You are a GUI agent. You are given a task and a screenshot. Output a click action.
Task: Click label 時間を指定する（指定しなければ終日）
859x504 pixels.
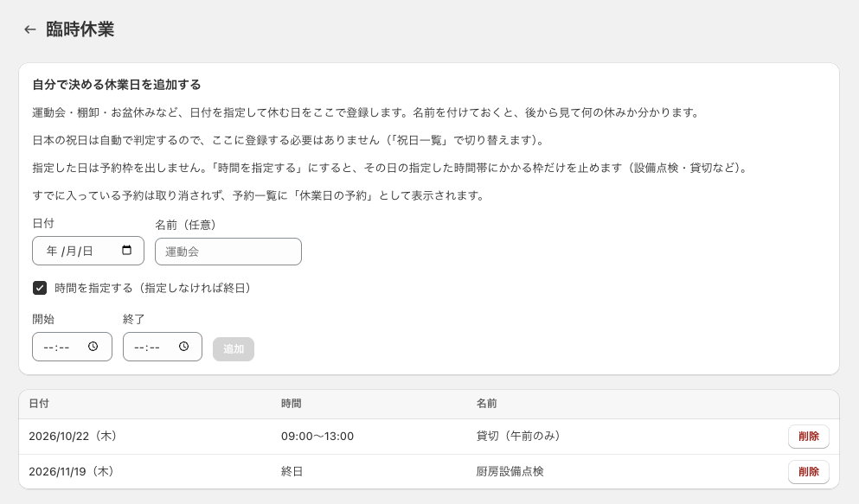click(x=153, y=288)
